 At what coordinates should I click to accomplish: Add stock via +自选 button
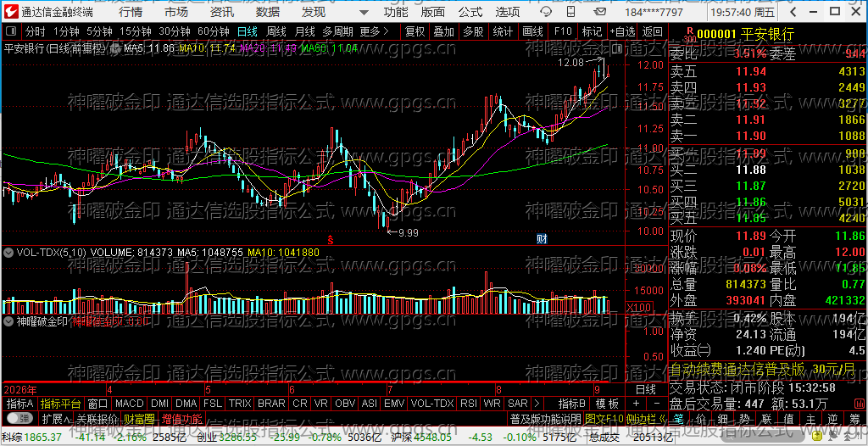pos(622,31)
